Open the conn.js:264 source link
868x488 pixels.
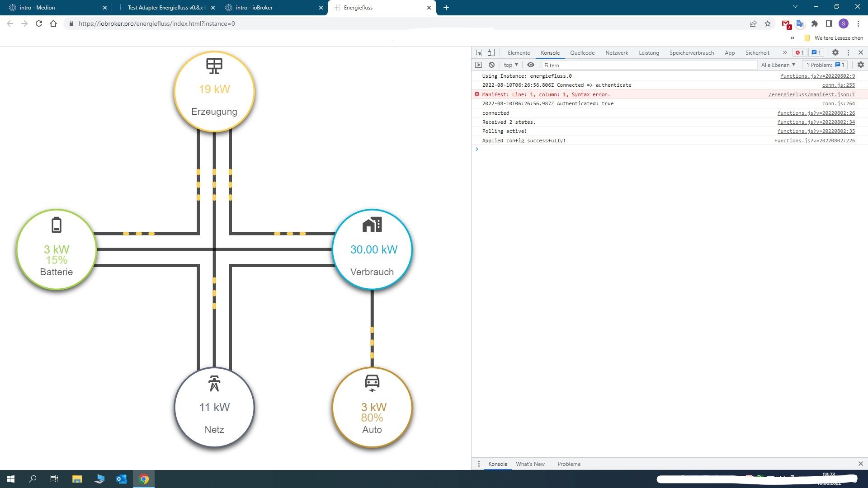[x=839, y=103]
